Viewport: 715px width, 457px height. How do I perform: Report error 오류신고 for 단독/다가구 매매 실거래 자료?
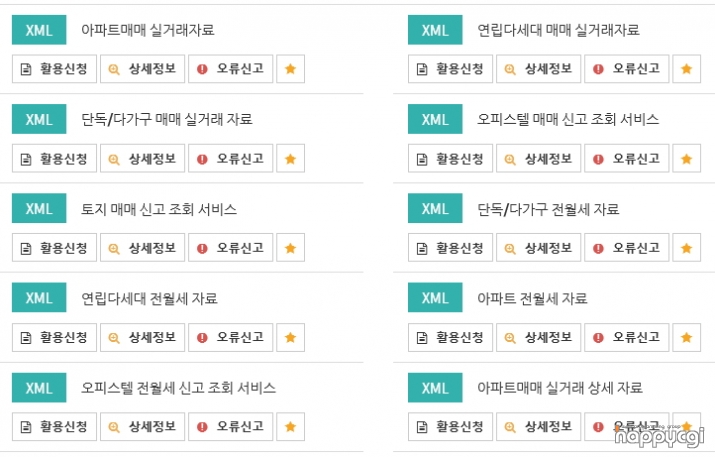pyautogui.click(x=230, y=159)
